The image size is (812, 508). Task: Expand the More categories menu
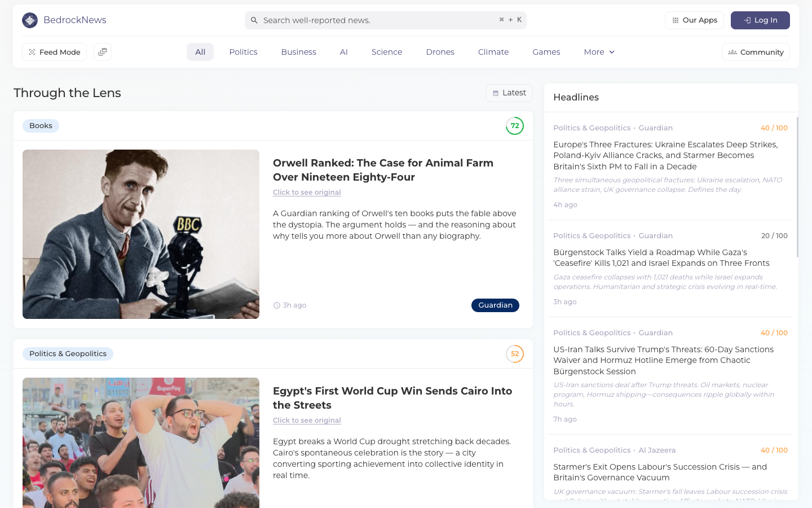[x=599, y=52]
